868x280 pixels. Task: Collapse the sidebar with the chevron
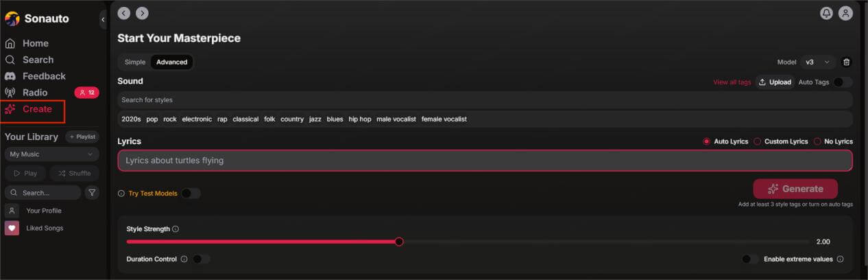coord(103,20)
